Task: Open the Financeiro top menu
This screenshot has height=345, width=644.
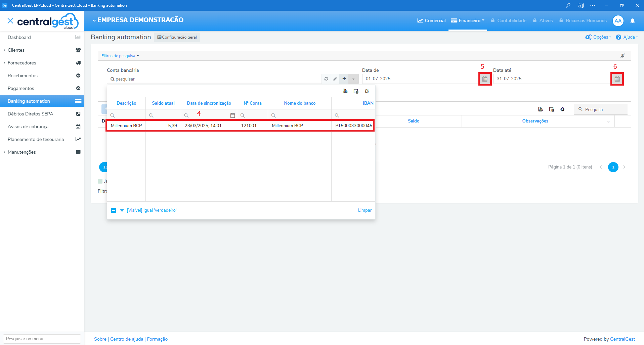Action: [x=468, y=21]
